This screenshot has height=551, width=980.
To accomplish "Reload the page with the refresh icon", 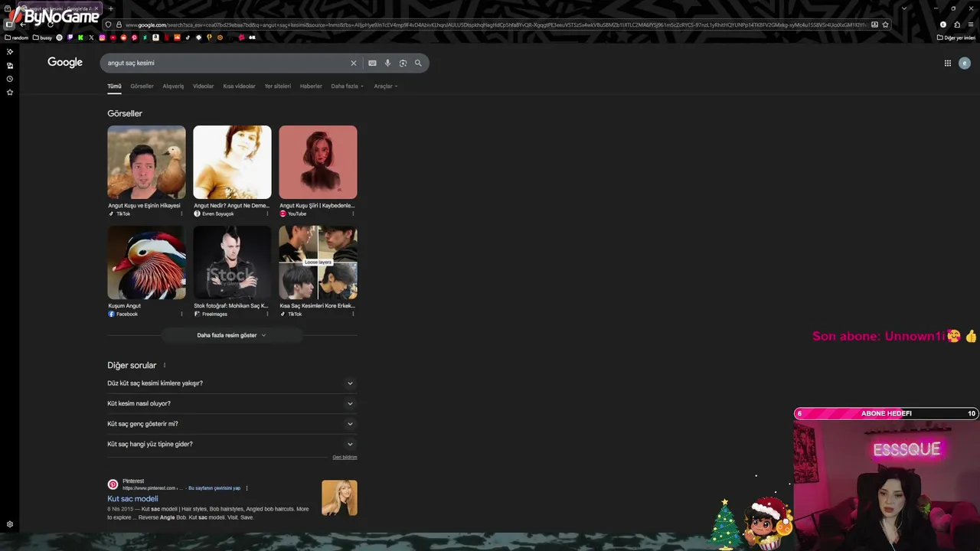I will [x=51, y=24].
